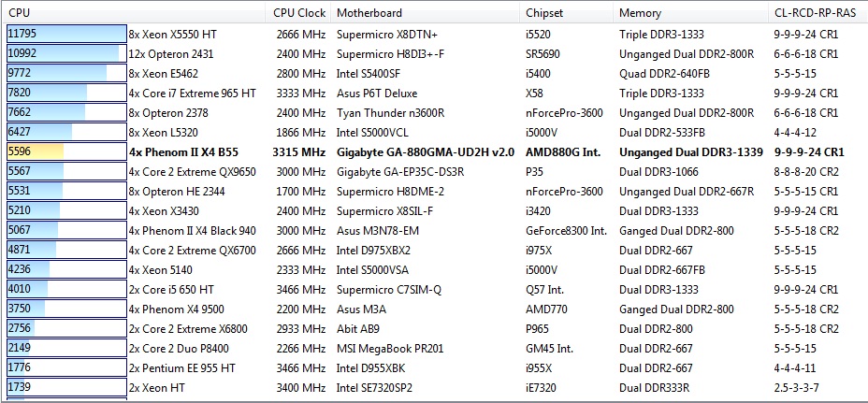Click the 11795 score bar at top
Viewport: 868px width, 403px height.
pos(65,34)
